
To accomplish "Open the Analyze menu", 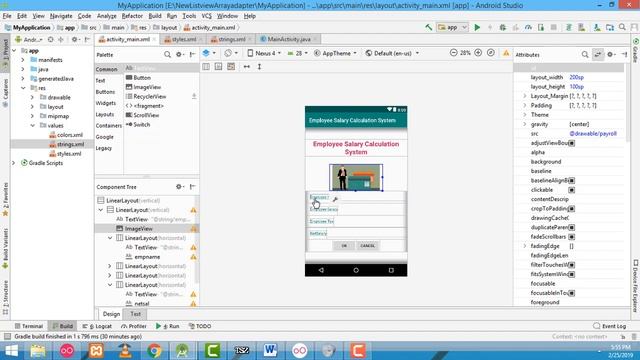I will (107, 16).
